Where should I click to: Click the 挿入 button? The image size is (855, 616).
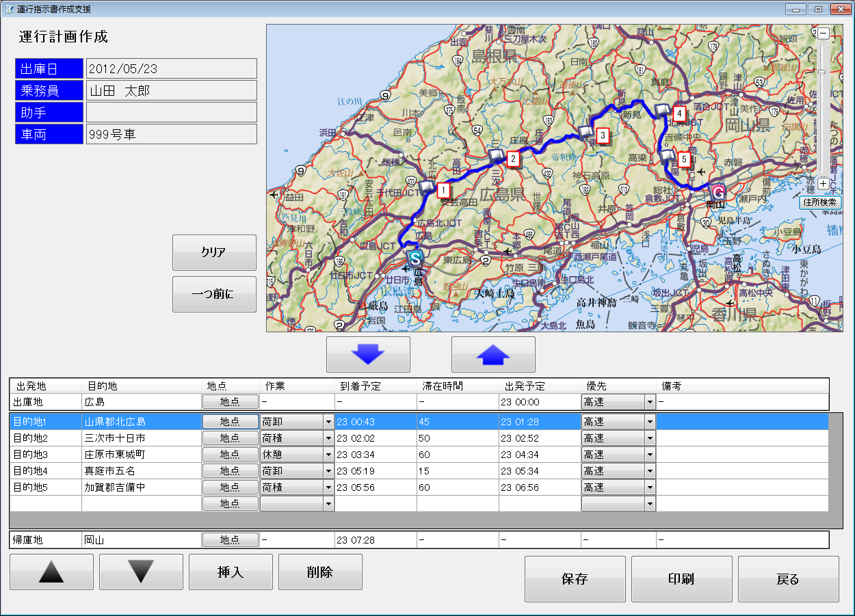pyautogui.click(x=231, y=572)
